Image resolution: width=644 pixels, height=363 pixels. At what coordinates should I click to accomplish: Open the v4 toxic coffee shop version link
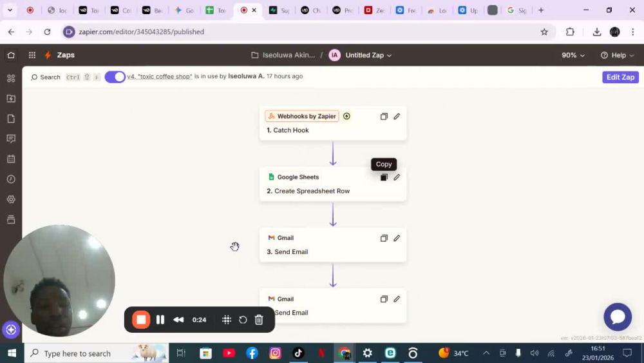pyautogui.click(x=159, y=77)
